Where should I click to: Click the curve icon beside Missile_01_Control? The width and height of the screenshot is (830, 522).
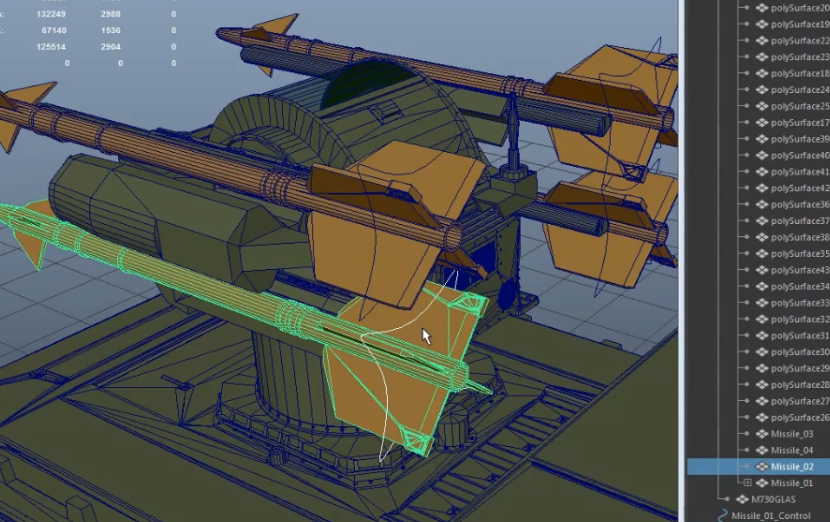pyautogui.click(x=722, y=516)
